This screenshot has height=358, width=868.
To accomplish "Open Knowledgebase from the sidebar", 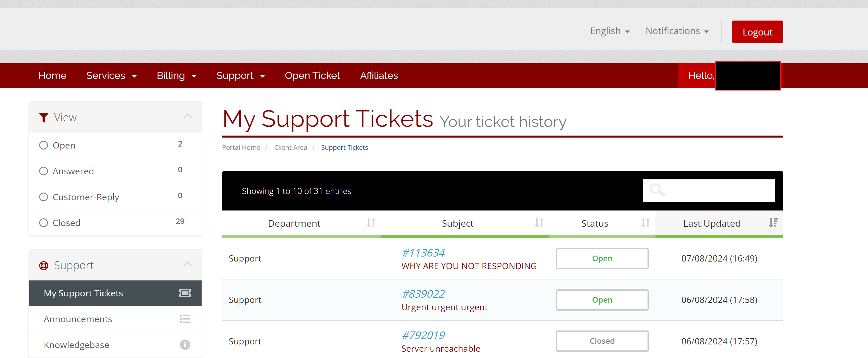I will (115, 344).
